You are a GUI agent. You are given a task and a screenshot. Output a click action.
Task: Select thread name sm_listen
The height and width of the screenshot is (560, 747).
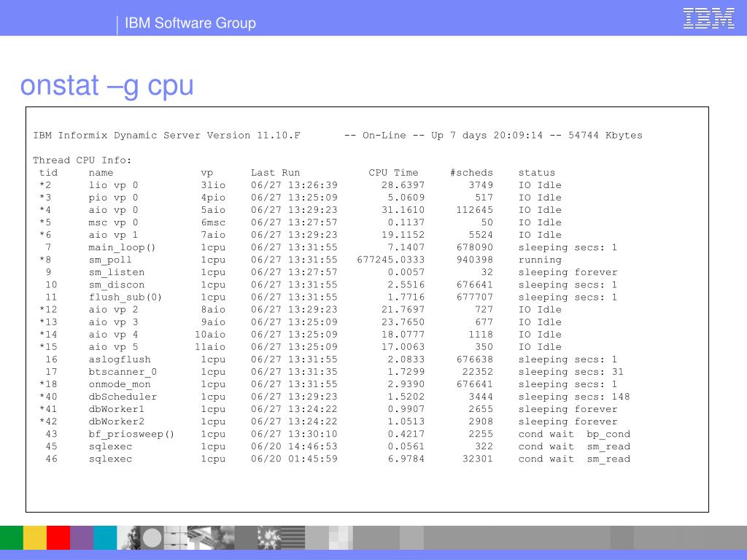[116, 272]
